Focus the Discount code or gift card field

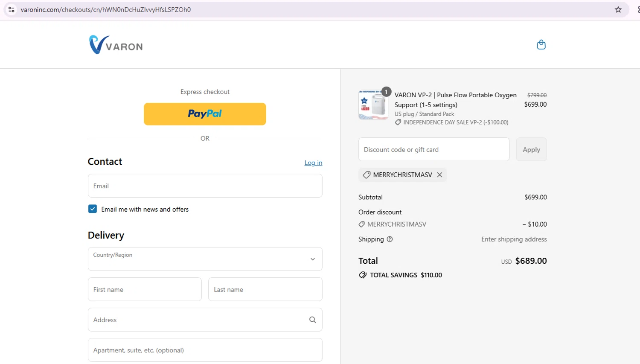(x=434, y=149)
